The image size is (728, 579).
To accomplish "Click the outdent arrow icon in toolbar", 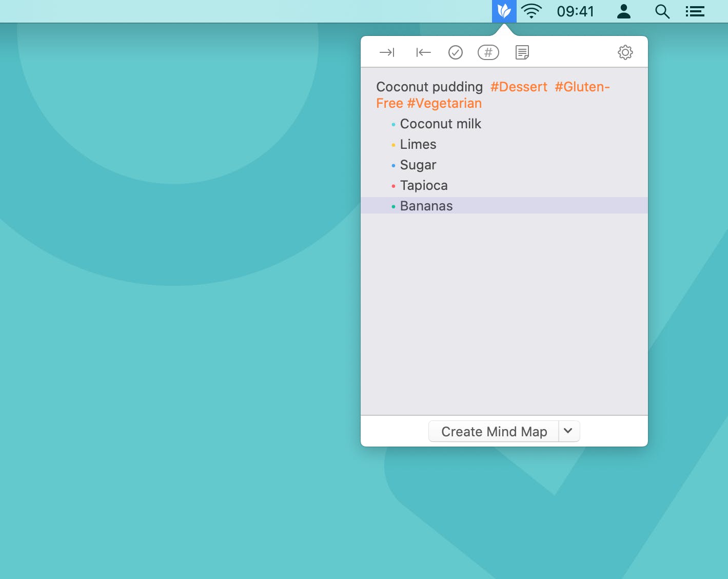I will click(x=423, y=52).
